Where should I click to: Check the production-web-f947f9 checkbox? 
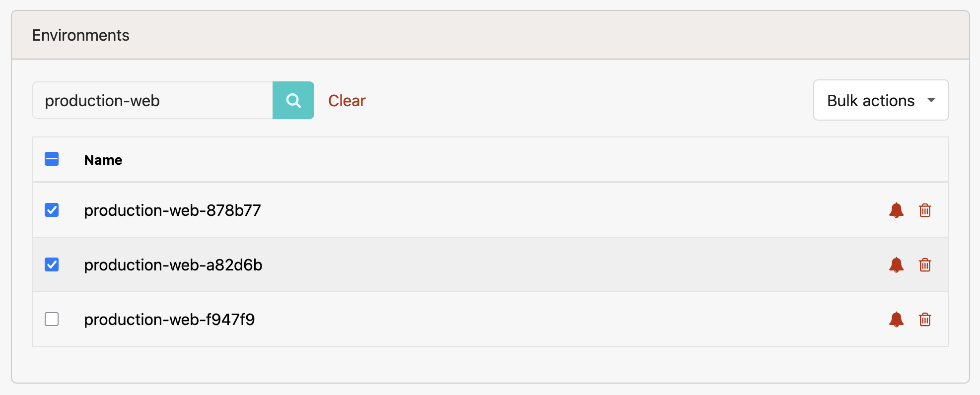tap(52, 319)
